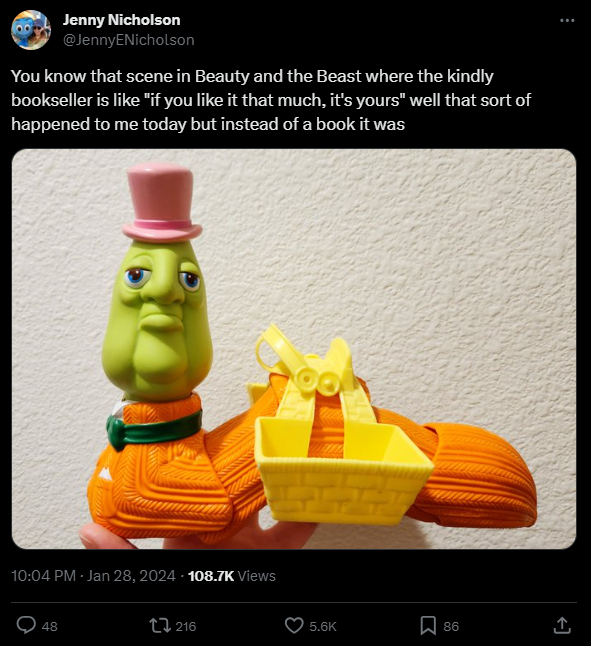Open Jenny Nicholson's profile avatar
The image size is (591, 646).
coord(31,30)
